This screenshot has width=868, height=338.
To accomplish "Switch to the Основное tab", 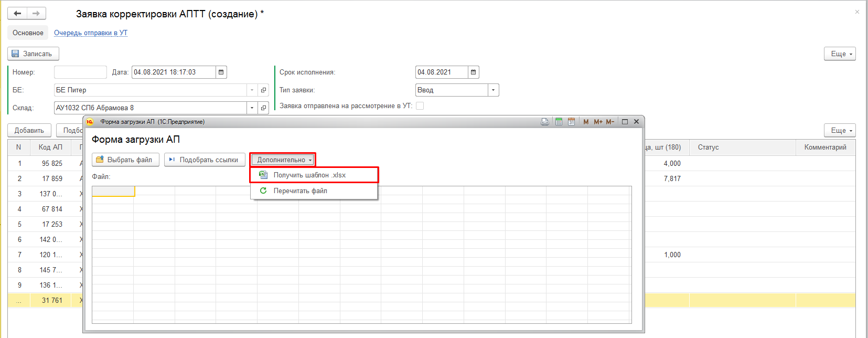I will 28,33.
